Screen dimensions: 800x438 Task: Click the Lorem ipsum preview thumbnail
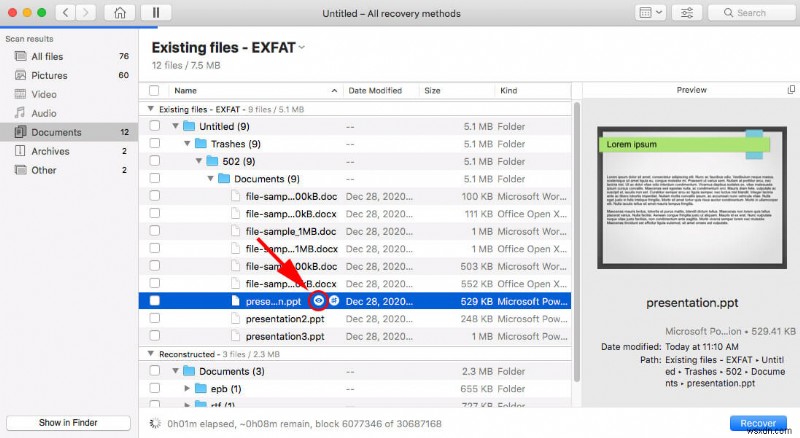[692, 198]
